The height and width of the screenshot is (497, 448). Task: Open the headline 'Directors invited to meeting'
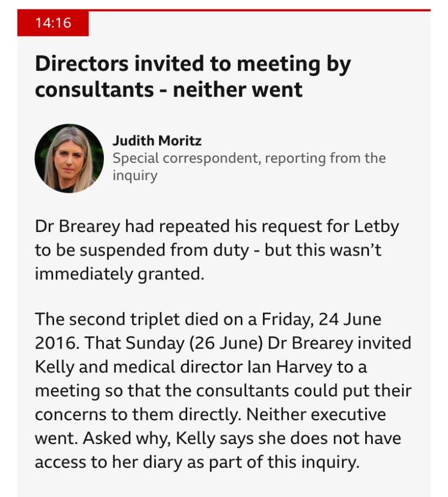click(193, 76)
